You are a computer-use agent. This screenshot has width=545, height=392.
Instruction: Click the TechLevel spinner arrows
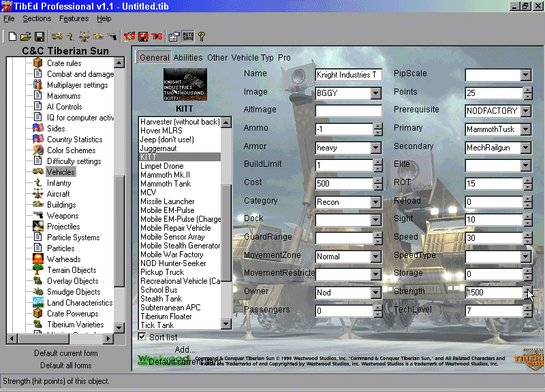pos(528,311)
